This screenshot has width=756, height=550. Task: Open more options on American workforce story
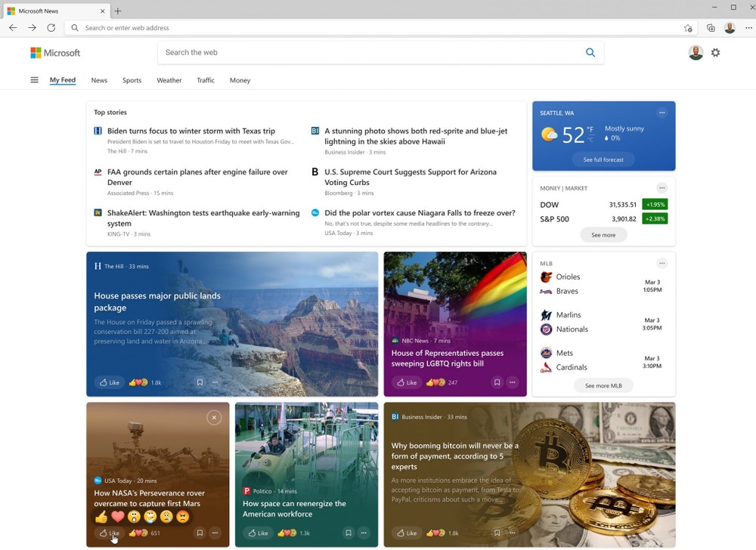coord(364,533)
